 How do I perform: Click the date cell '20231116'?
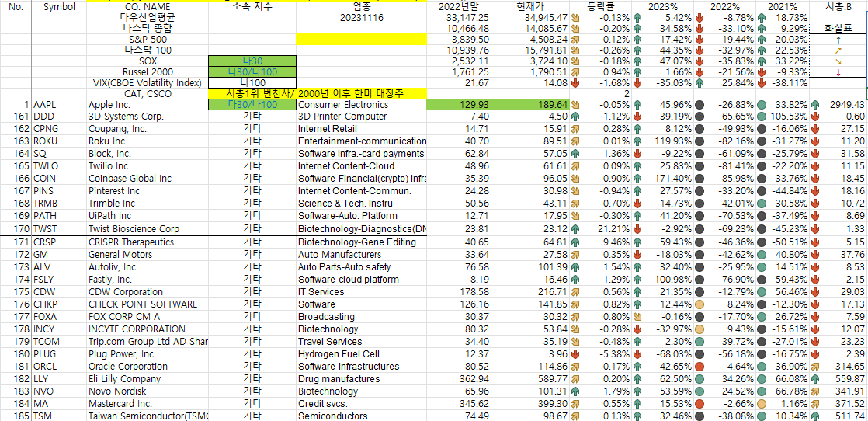pyautogui.click(x=362, y=18)
